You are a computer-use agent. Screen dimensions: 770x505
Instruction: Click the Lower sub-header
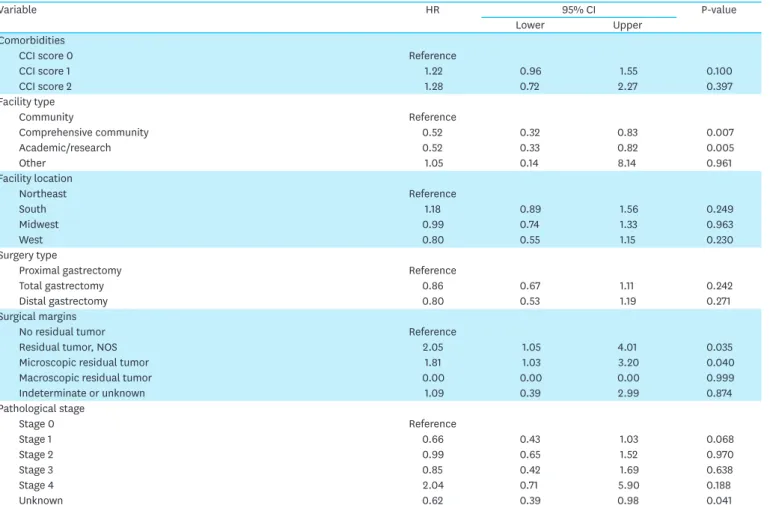click(530, 25)
